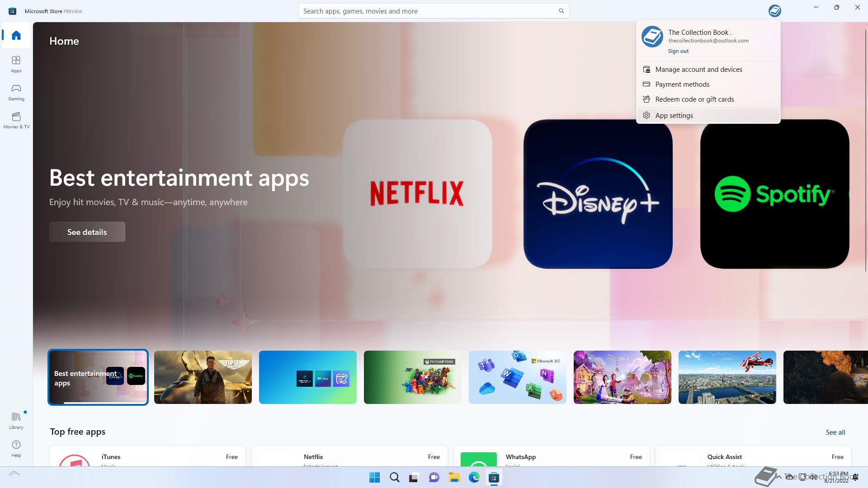Select Manage account and devices
The height and width of the screenshot is (488, 868).
(x=708, y=70)
